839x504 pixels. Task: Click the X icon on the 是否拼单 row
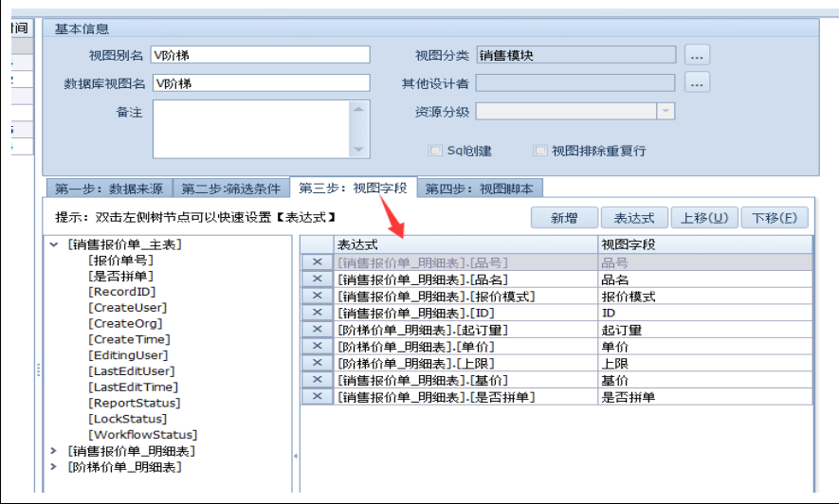click(317, 396)
